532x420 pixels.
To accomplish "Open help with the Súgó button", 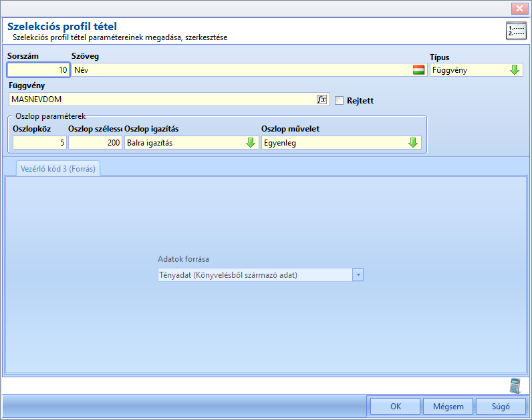I will (501, 407).
